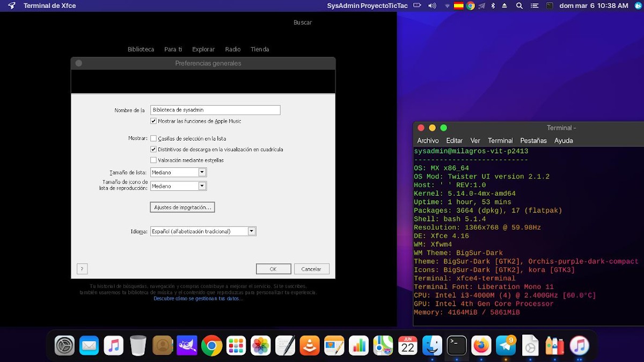Open playlist icon size Mediano dropdown
This screenshot has width=644, height=362.
click(x=202, y=186)
